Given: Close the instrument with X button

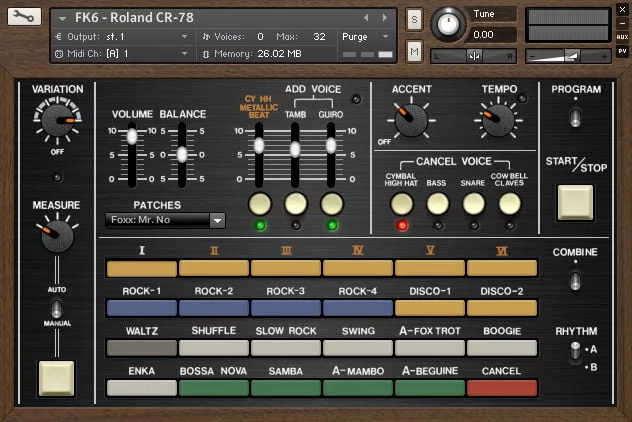Looking at the screenshot, I should pos(622,10).
